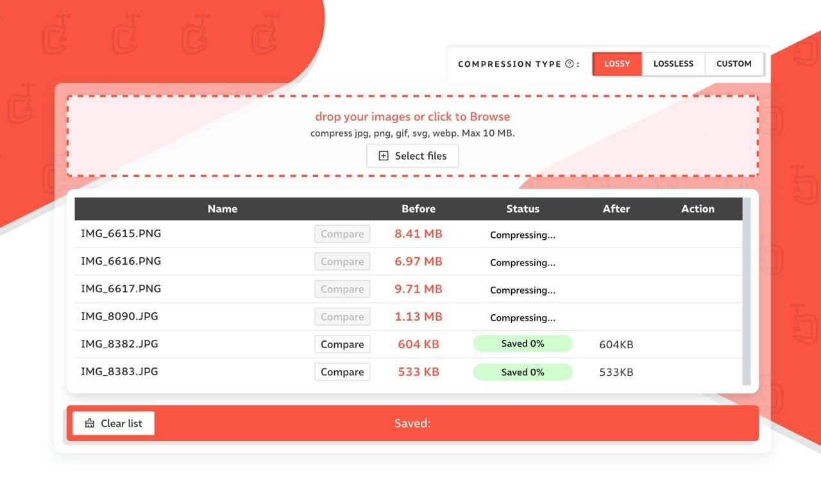Click the Saved: total label

[412, 423]
